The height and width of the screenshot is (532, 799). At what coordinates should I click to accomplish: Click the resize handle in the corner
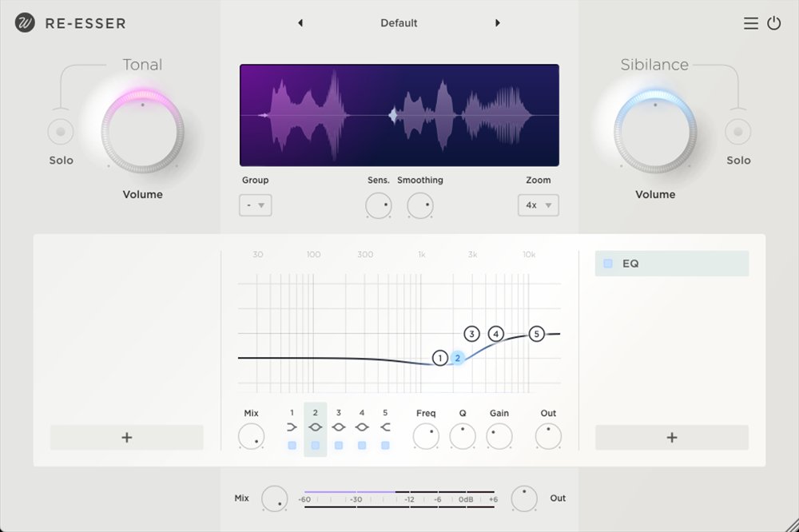pos(791,525)
